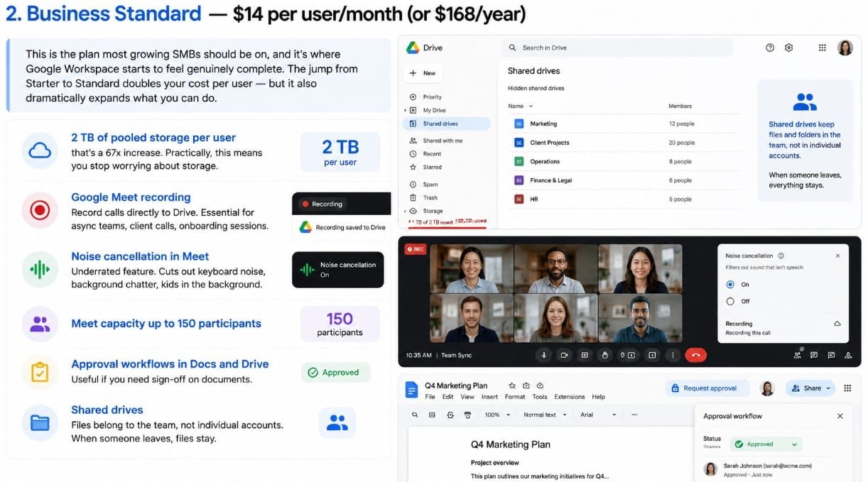868x482 pixels.
Task: Open the Client Projects shared drive
Action: pyautogui.click(x=625, y=143)
